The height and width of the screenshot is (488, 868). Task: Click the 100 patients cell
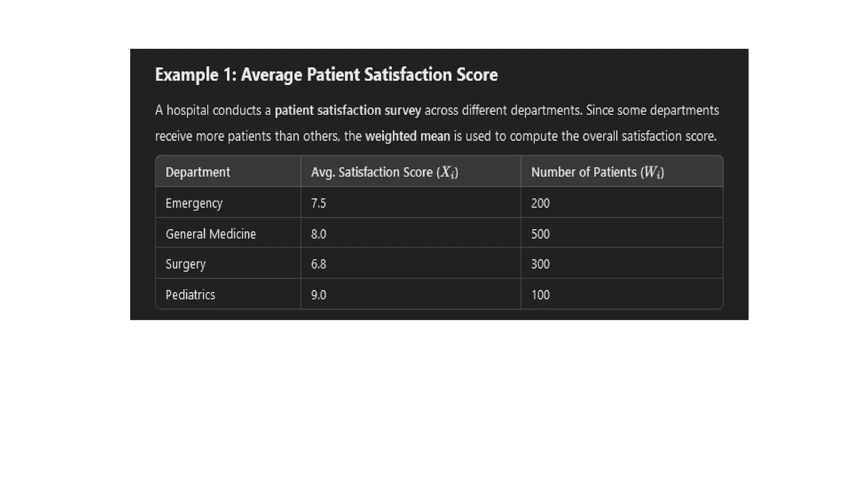pos(540,295)
